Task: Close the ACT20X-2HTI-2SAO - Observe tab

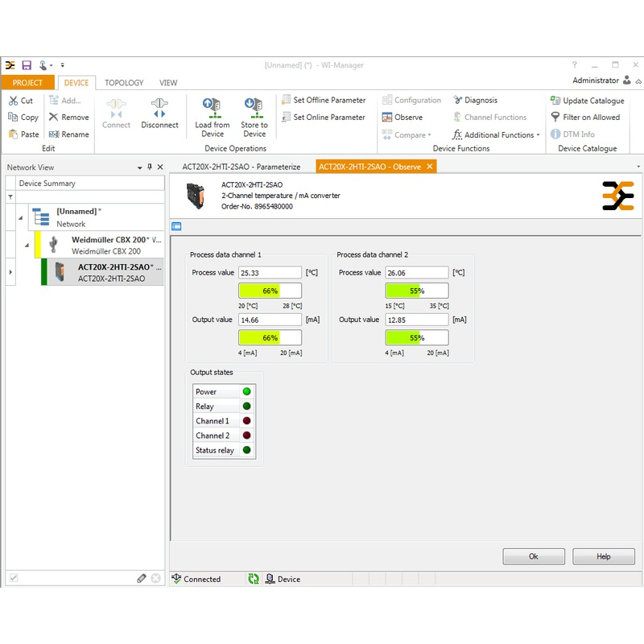Action: click(x=430, y=167)
